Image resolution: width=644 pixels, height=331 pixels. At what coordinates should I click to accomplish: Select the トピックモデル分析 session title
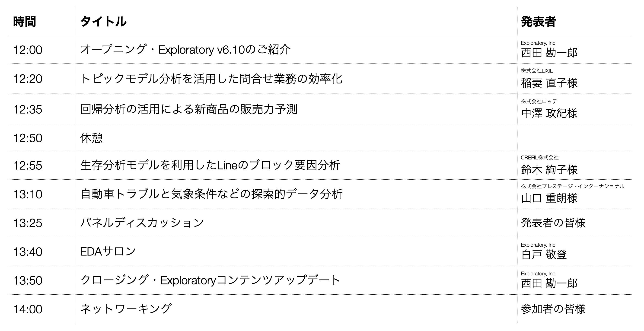click(211, 79)
